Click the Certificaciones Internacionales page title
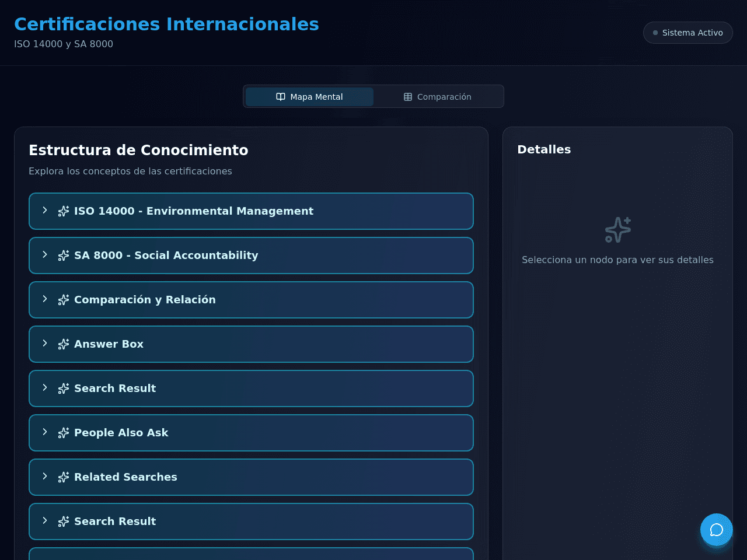The image size is (747, 560). coord(166,24)
